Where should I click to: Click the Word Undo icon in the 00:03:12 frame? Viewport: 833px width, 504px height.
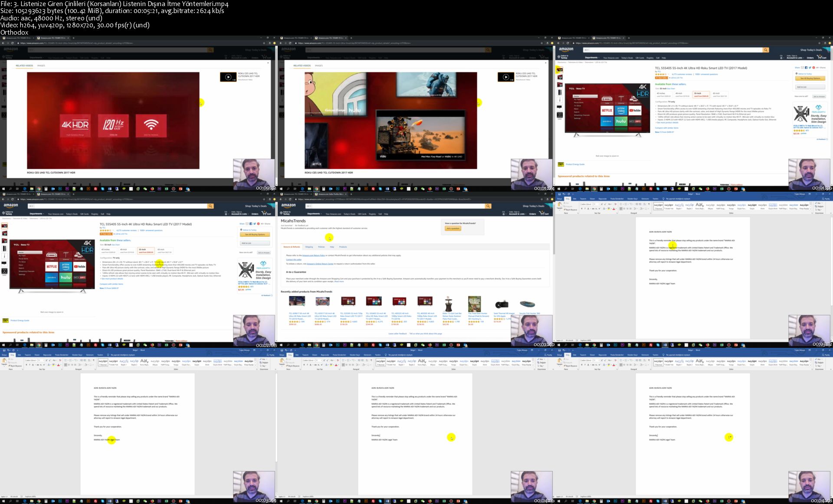coord(564,194)
